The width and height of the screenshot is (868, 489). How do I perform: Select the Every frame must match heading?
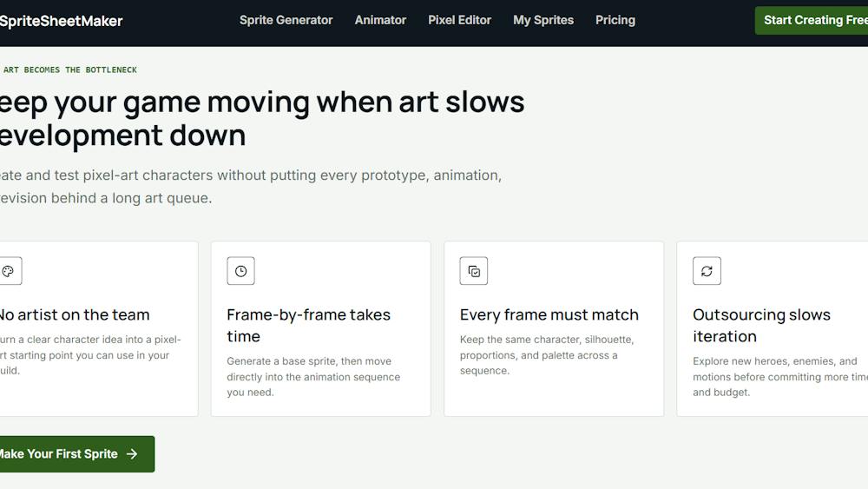click(x=549, y=314)
